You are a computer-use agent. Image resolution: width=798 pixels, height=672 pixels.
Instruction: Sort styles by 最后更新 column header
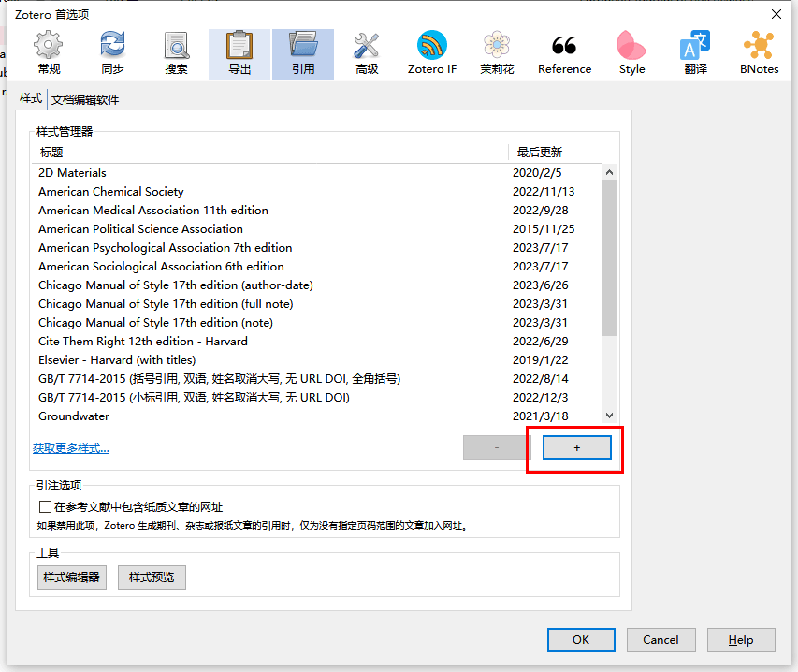tap(554, 152)
